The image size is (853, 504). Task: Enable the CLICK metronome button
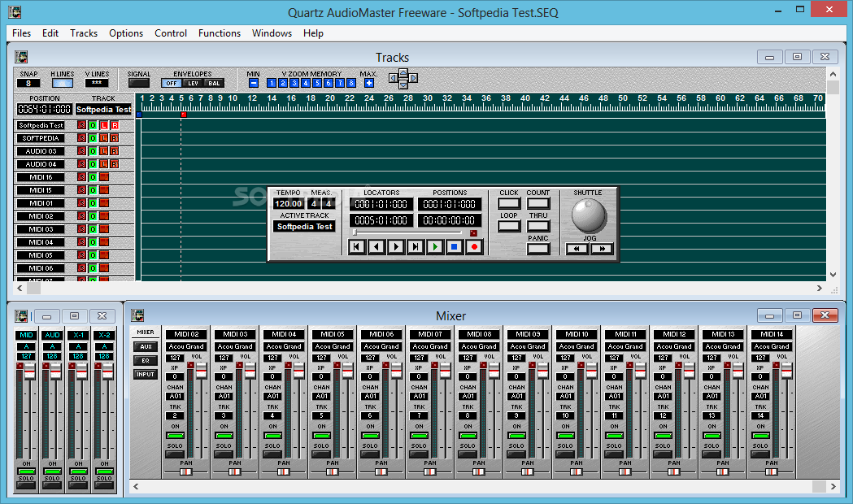coord(509,203)
